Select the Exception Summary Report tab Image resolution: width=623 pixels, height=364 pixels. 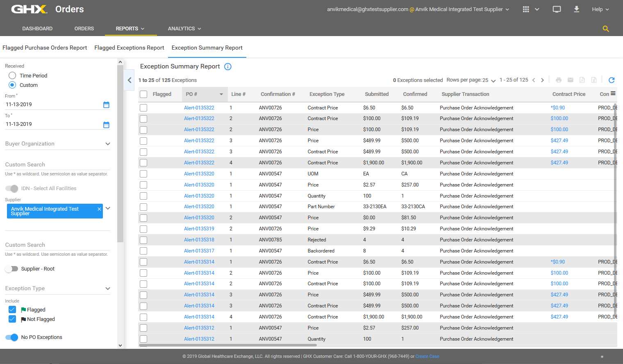coord(207,48)
